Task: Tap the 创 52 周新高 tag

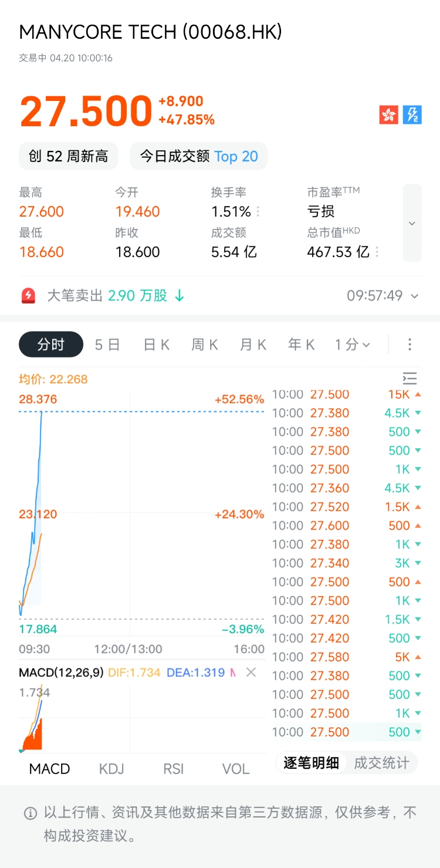Action: tap(68, 156)
